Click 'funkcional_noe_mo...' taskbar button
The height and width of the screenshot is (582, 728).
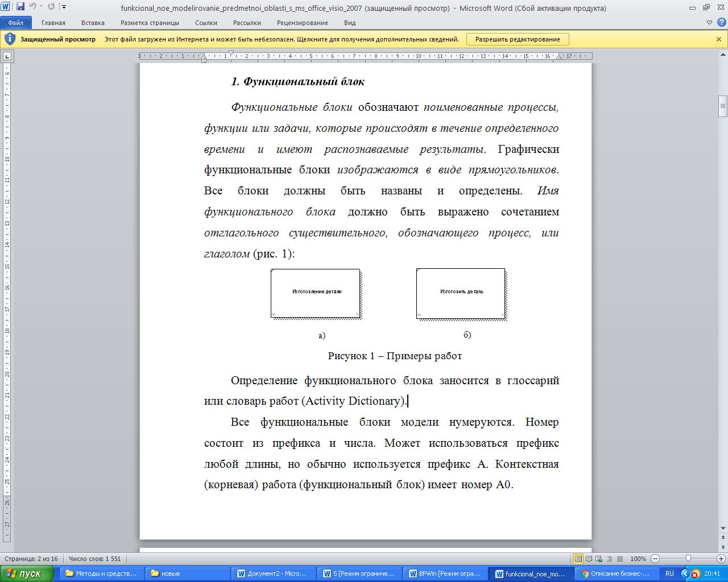[531, 573]
